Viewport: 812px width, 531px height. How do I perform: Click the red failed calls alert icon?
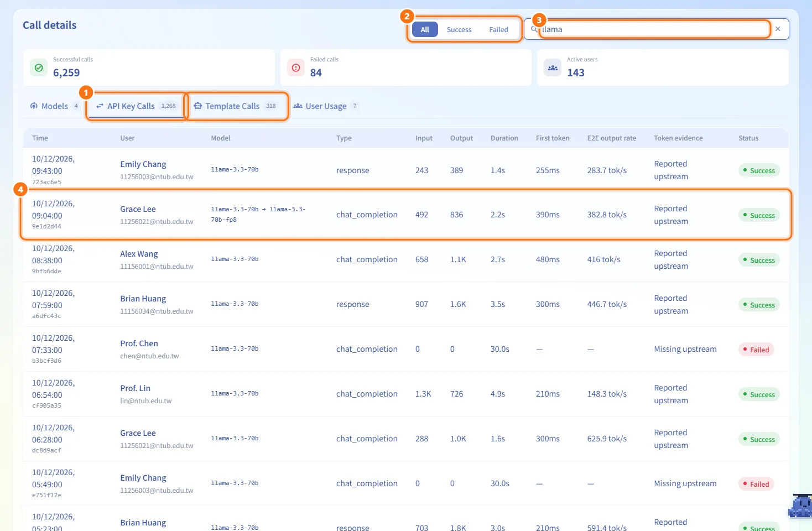coord(296,67)
